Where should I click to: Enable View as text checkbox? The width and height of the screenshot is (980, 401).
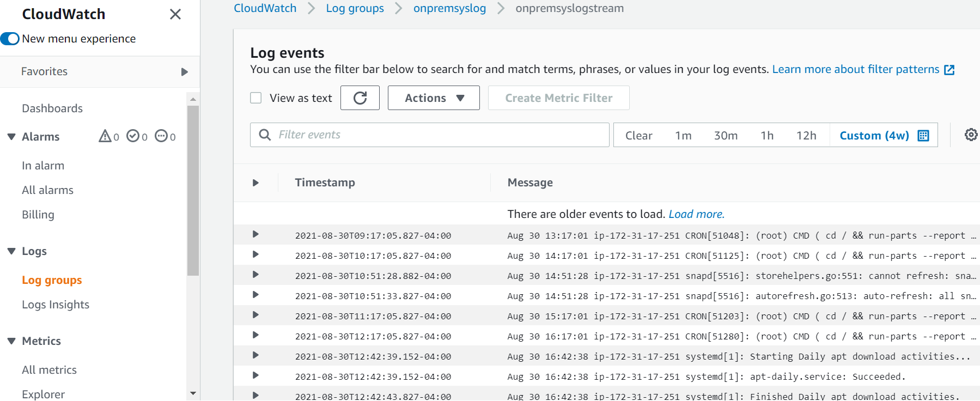(x=256, y=98)
